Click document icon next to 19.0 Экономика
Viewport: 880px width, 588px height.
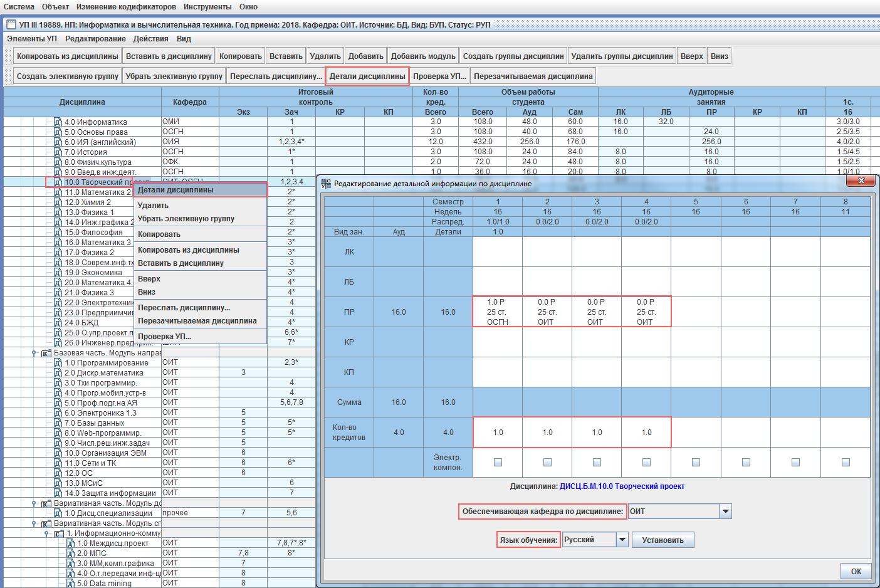pos(58,273)
